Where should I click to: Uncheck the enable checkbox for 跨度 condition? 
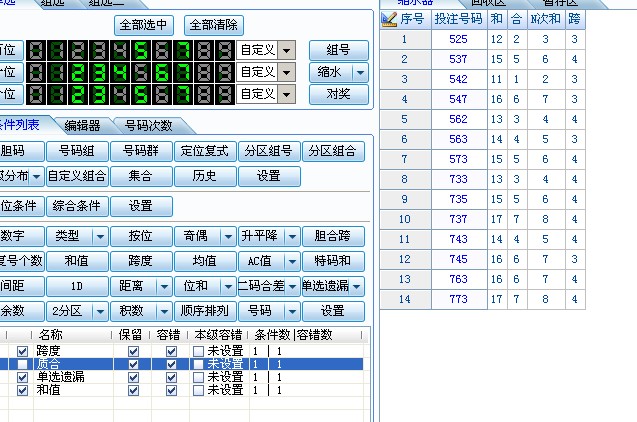tap(22, 351)
